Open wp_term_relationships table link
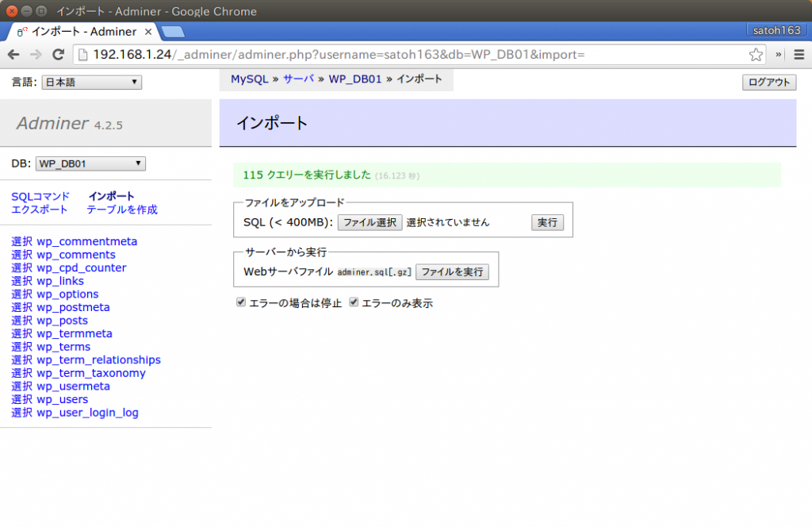Viewport: 812px width, 527px height. pyautogui.click(x=98, y=360)
